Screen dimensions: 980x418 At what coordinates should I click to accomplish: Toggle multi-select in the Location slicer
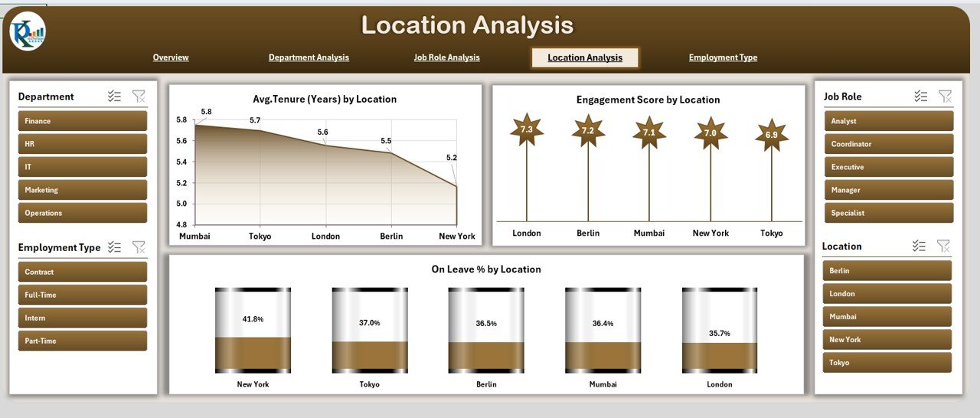[x=920, y=246]
